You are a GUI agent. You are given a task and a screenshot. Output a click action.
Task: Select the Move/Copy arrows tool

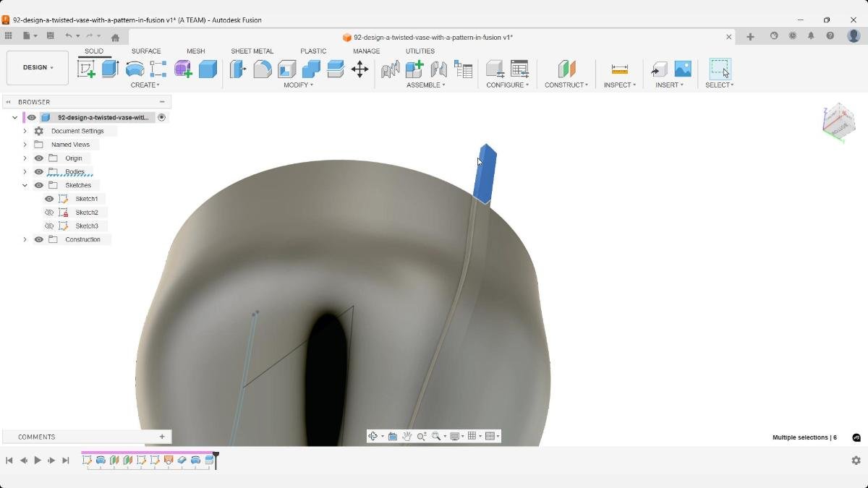click(x=359, y=69)
